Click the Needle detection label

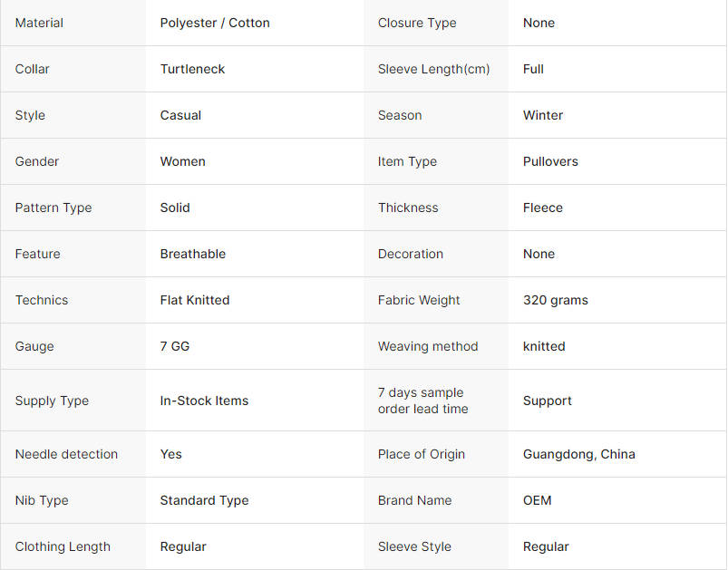(66, 454)
